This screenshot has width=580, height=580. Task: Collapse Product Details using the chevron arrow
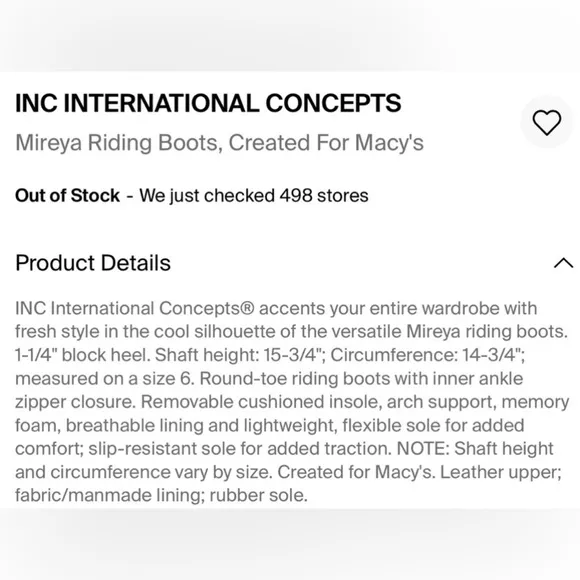[x=563, y=263]
